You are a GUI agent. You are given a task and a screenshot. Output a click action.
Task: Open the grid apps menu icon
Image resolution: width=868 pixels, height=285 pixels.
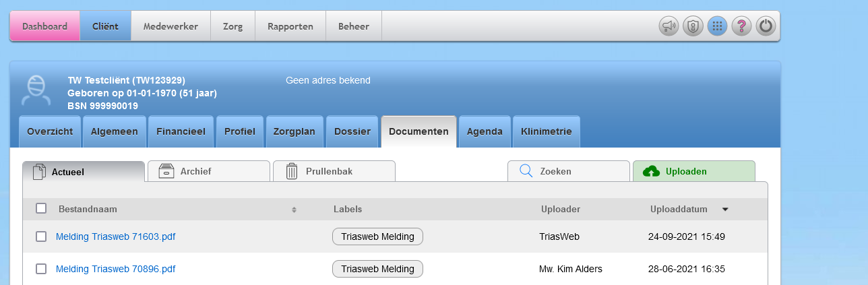[717, 26]
